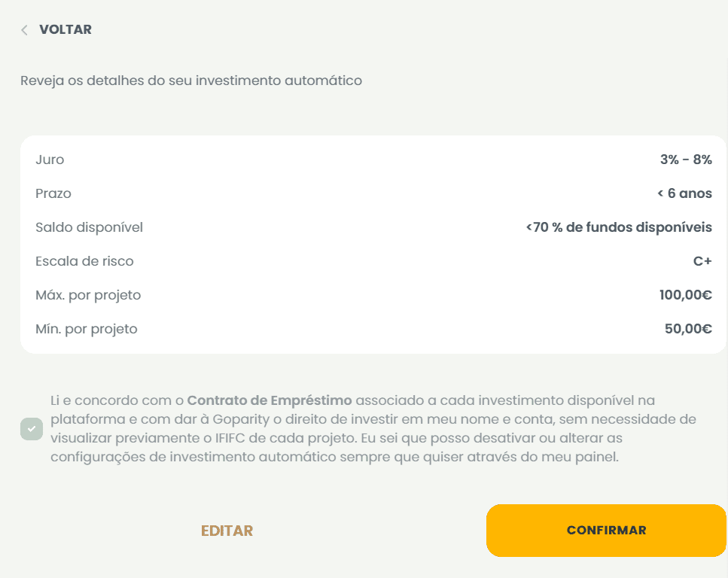Select the C+ risk rating value

coord(702,261)
